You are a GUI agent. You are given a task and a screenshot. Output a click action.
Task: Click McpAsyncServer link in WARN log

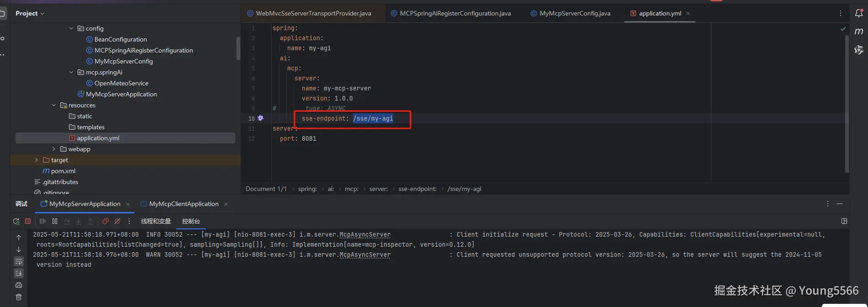tap(365, 254)
